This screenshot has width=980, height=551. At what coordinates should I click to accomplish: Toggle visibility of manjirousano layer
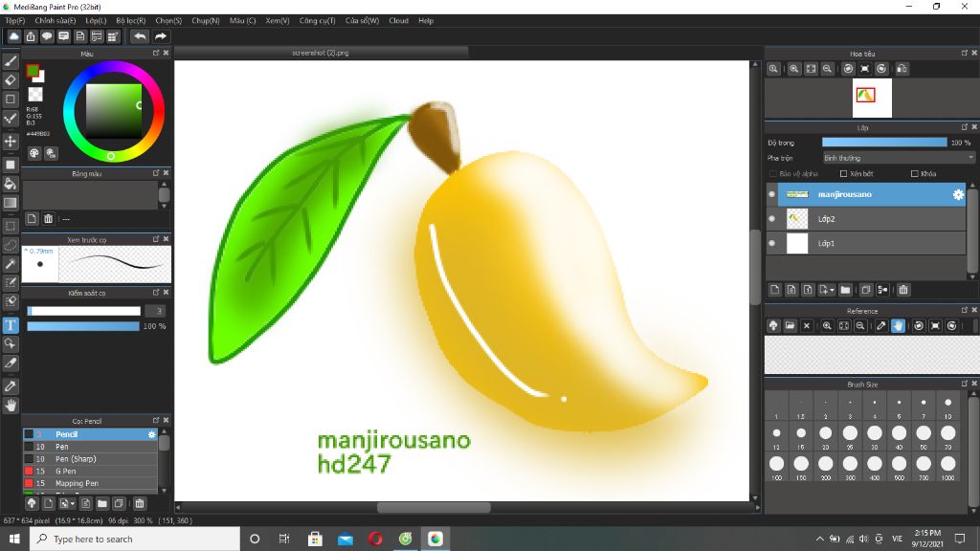click(x=772, y=194)
